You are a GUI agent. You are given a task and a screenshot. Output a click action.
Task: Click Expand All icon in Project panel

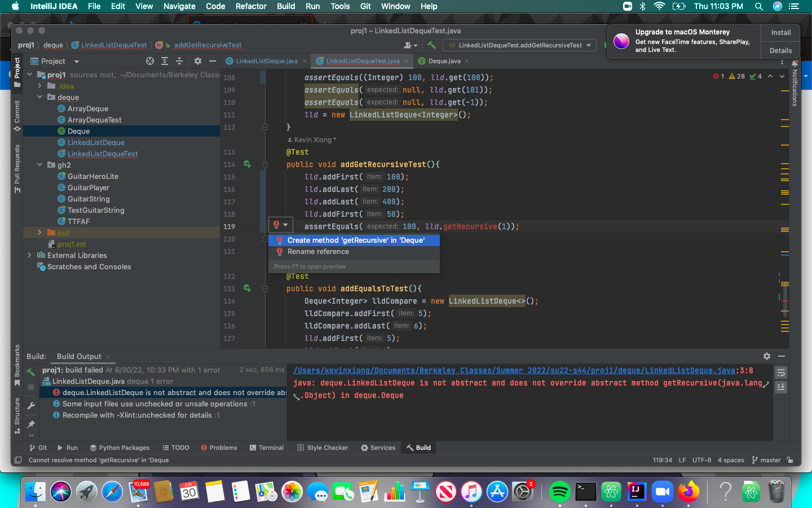click(x=165, y=61)
